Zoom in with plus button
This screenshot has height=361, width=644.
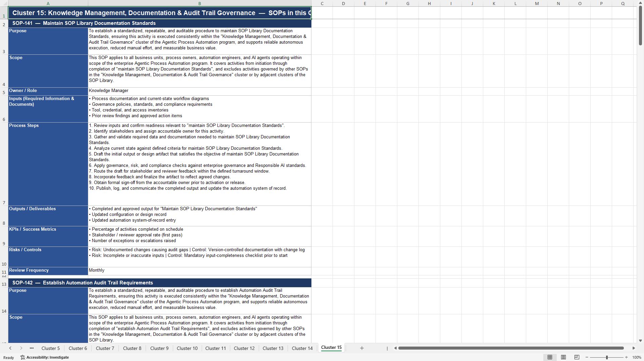tap(627, 357)
